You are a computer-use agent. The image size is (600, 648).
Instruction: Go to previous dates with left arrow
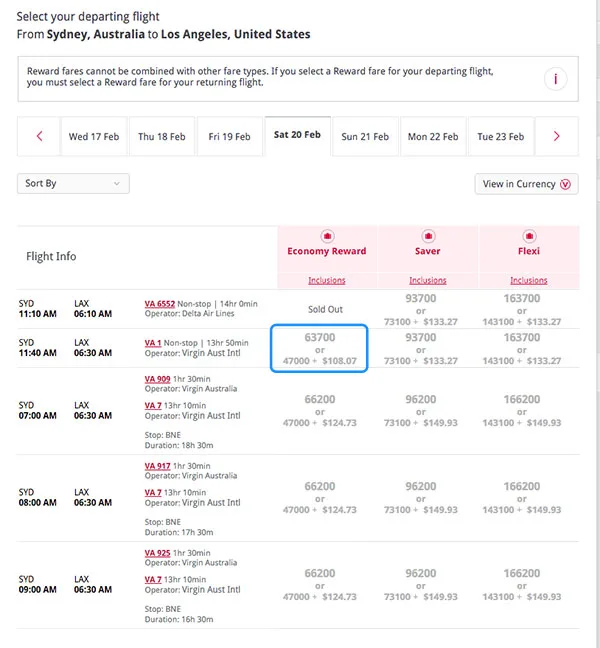[x=40, y=137]
